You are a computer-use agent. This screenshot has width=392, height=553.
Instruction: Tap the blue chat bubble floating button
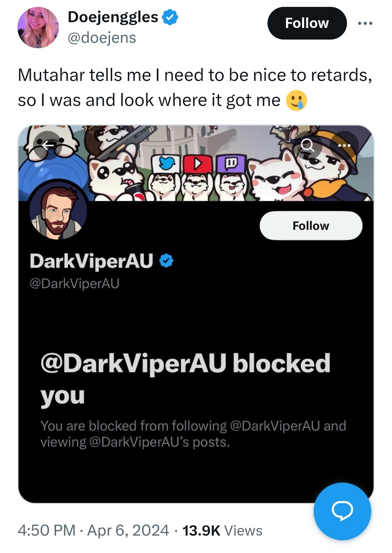[x=342, y=511]
